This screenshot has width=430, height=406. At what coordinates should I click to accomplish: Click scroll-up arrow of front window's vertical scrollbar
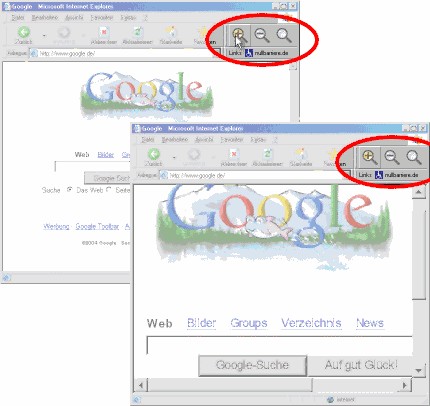click(x=419, y=192)
